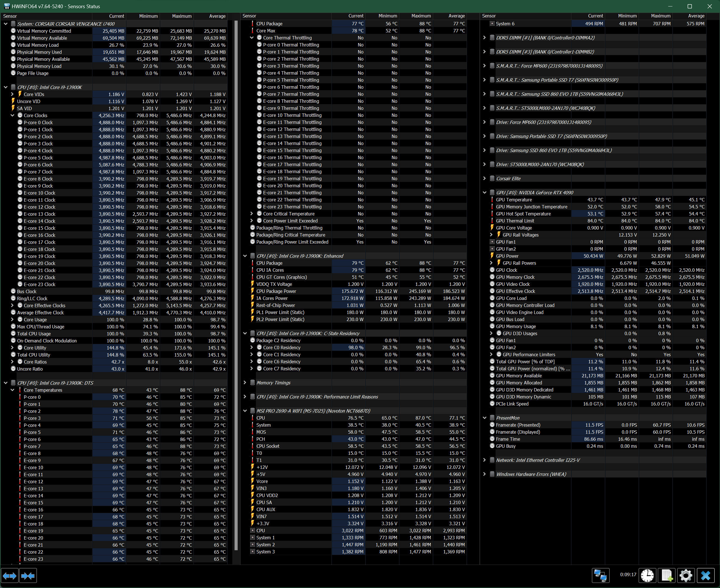This screenshot has width=720, height=588.
Task: Click the lightning icon beside Uncore VID
Action: [13, 101]
